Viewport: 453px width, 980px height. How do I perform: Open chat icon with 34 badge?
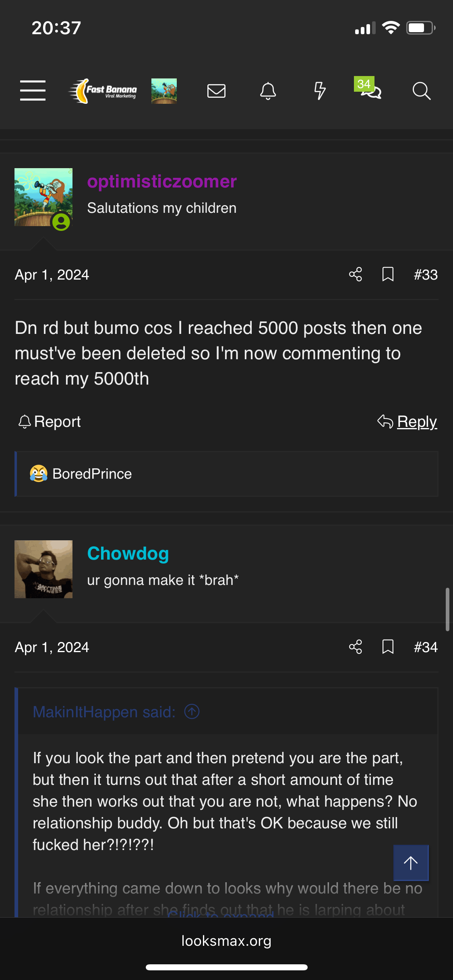click(370, 89)
